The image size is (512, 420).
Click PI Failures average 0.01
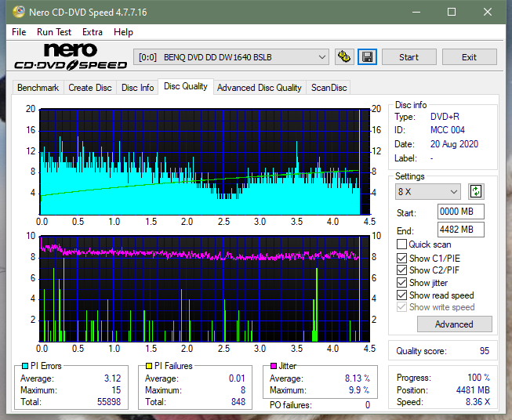(237, 378)
